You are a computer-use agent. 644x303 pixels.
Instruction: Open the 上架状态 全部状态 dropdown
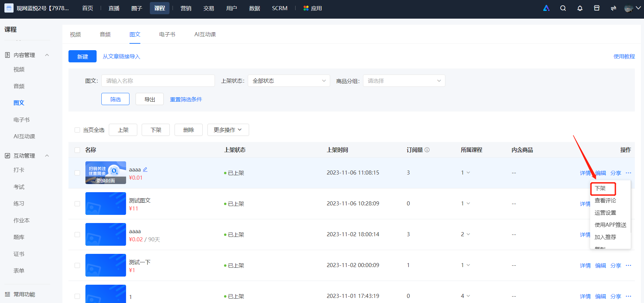point(289,81)
